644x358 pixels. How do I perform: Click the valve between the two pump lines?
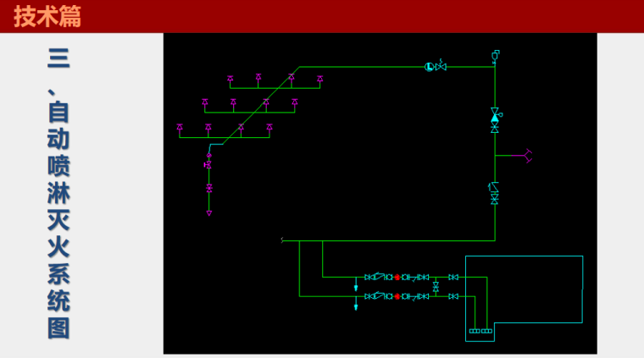[436, 287]
